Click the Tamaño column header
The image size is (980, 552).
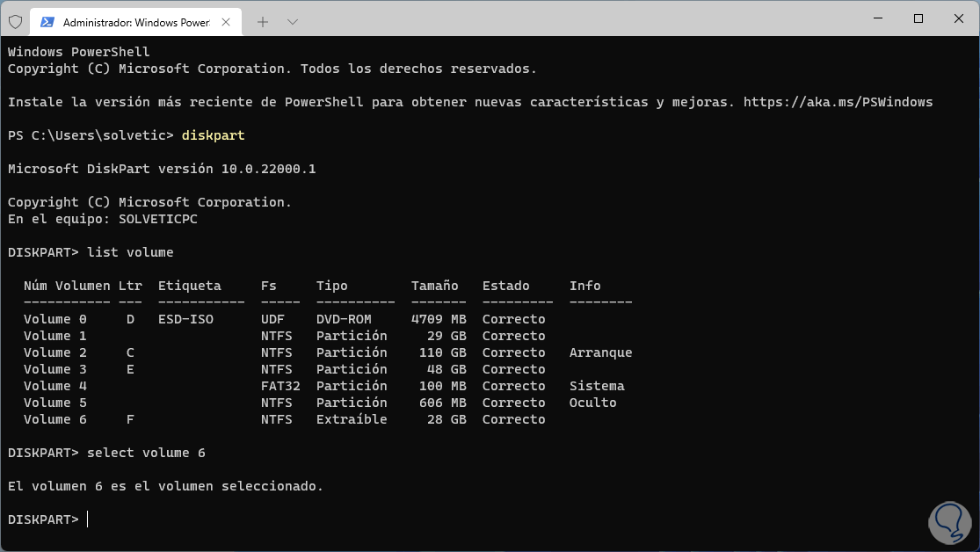click(434, 286)
